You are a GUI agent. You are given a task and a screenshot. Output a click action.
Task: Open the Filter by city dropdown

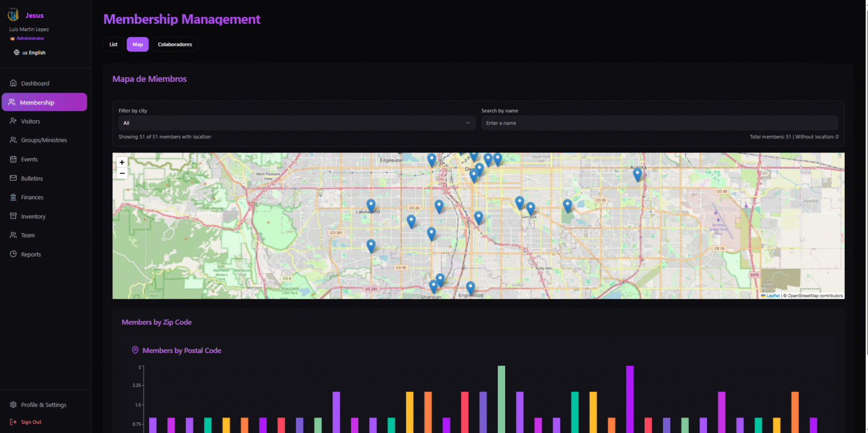tap(297, 123)
